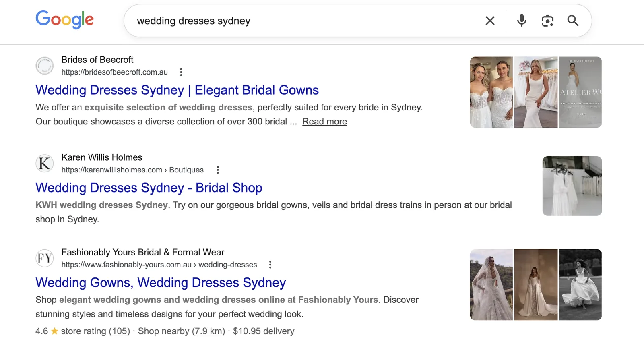Viewport: 644px width, 352px height.
Task: Click the Fashionably Yours FY favicon
Action: tap(45, 258)
